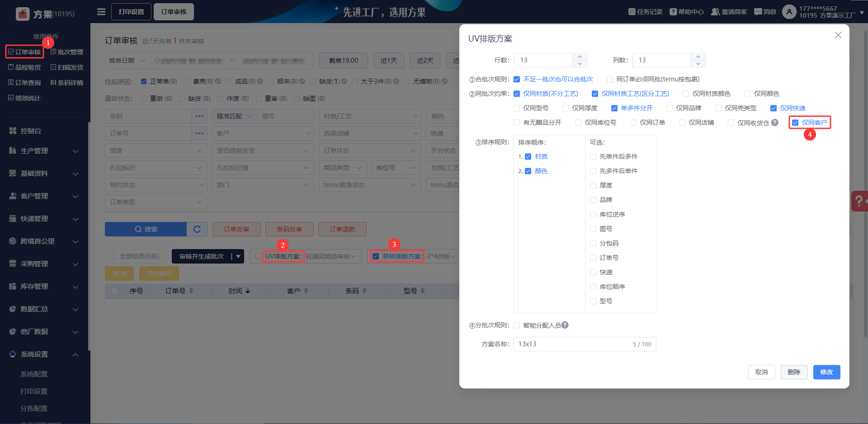Open 帮助中心 help center icon
Viewport: 868px width, 424px height.
pyautogui.click(x=673, y=12)
